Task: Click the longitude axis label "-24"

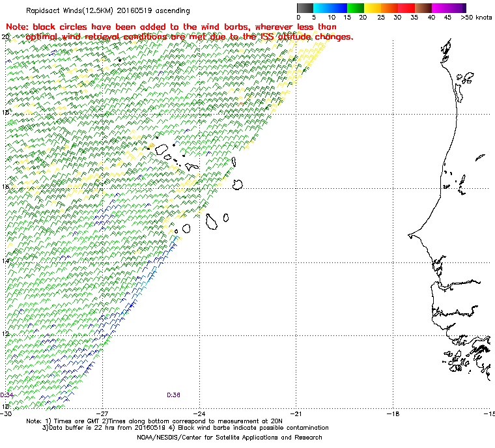Action: point(199,413)
